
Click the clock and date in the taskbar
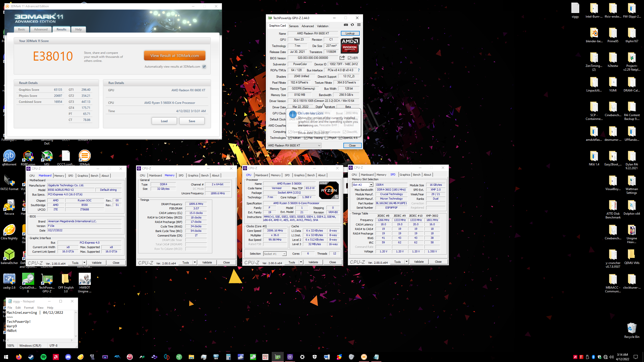(622, 357)
